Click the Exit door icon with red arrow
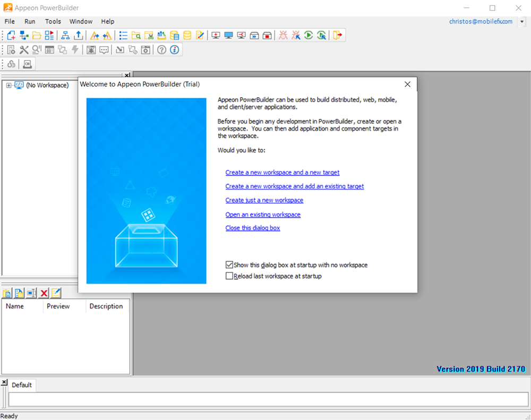Viewport: 531px width, 420px height. (x=338, y=35)
